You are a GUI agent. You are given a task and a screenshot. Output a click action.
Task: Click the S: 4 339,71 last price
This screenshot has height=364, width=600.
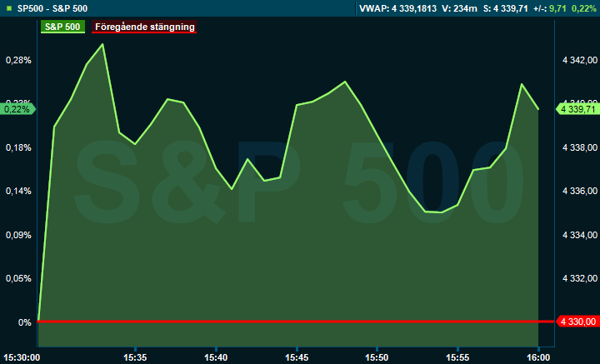(506, 8)
